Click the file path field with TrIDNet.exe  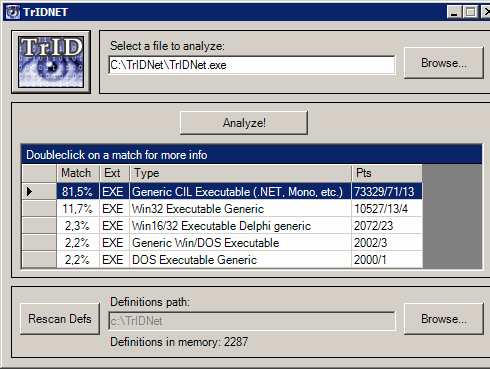click(x=252, y=65)
